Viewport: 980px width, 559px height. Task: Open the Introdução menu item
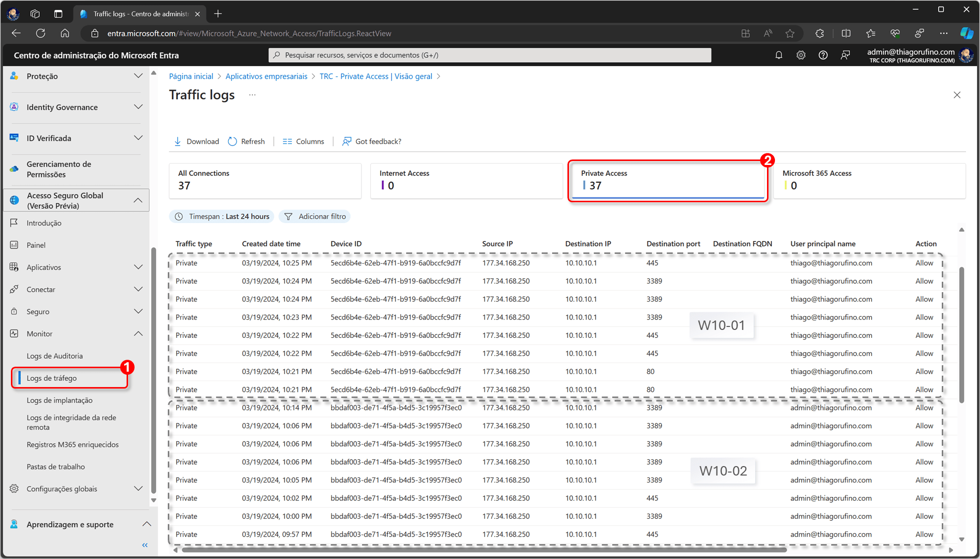point(44,223)
